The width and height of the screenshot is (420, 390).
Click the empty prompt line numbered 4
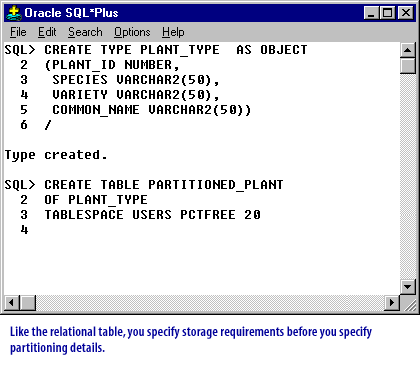[24, 230]
